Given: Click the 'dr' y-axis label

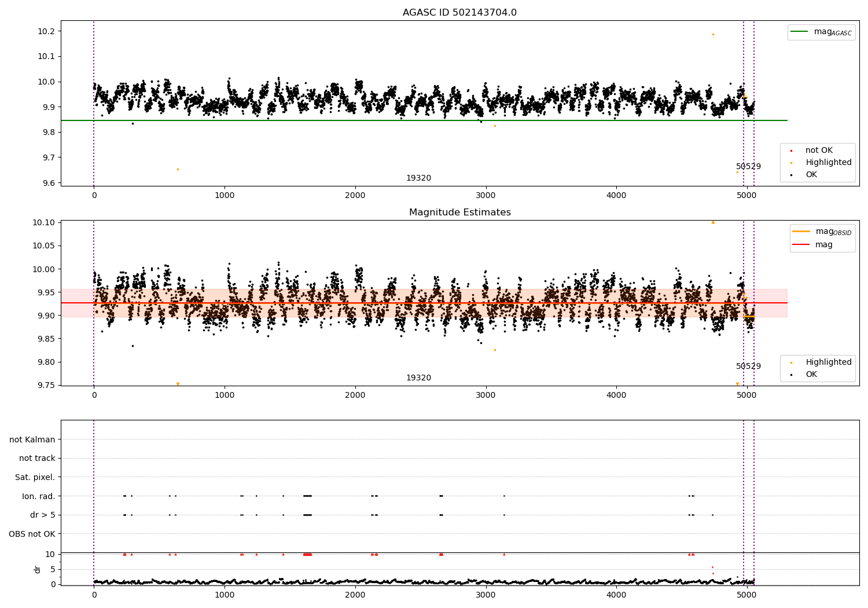Looking at the screenshot, I should [38, 569].
